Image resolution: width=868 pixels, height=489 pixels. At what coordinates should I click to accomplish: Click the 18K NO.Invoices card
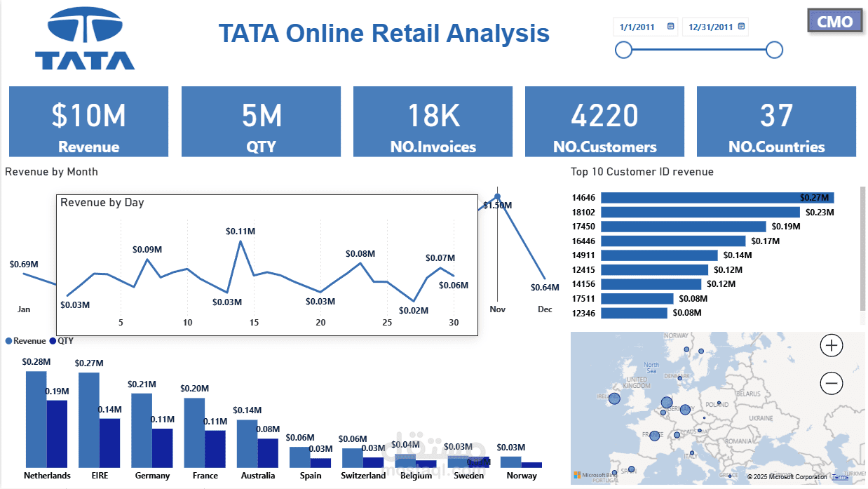coord(433,121)
